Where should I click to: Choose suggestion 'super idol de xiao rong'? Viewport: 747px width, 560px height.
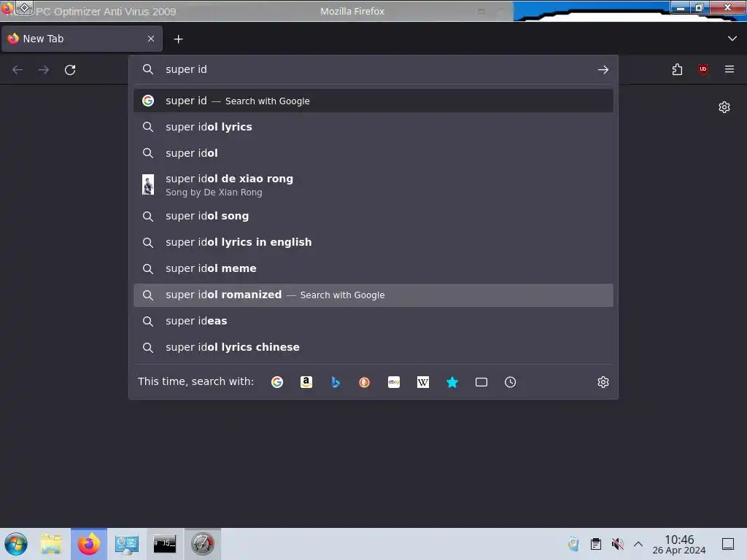click(373, 184)
